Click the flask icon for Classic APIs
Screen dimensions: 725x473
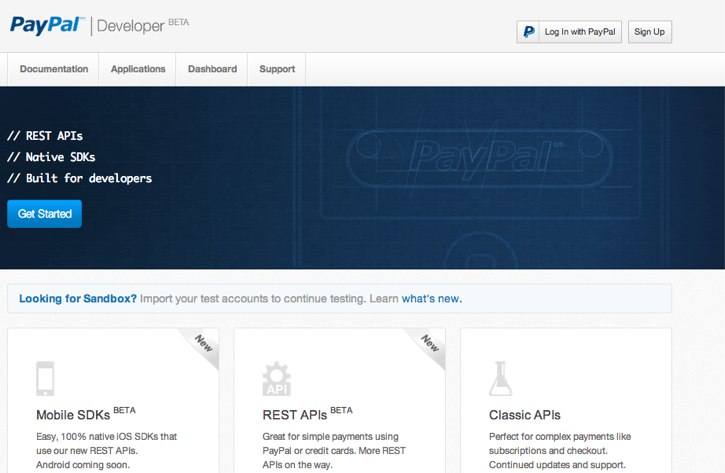500,378
